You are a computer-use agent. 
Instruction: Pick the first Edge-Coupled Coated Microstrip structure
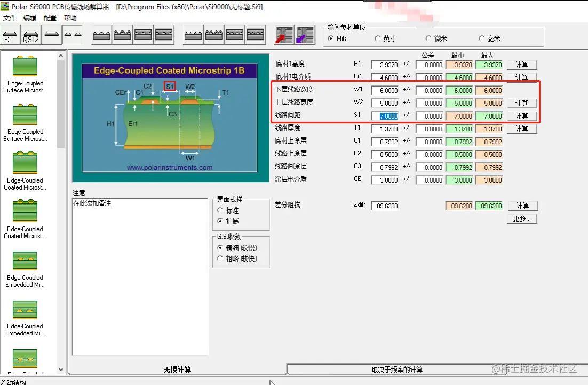[x=25, y=171]
